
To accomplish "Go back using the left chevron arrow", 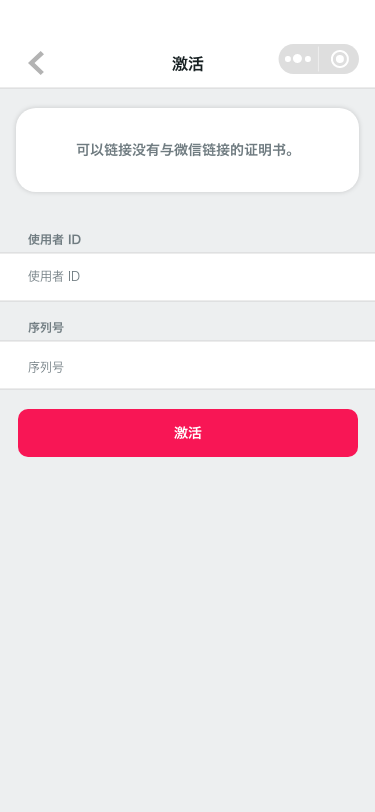I will click(36, 63).
